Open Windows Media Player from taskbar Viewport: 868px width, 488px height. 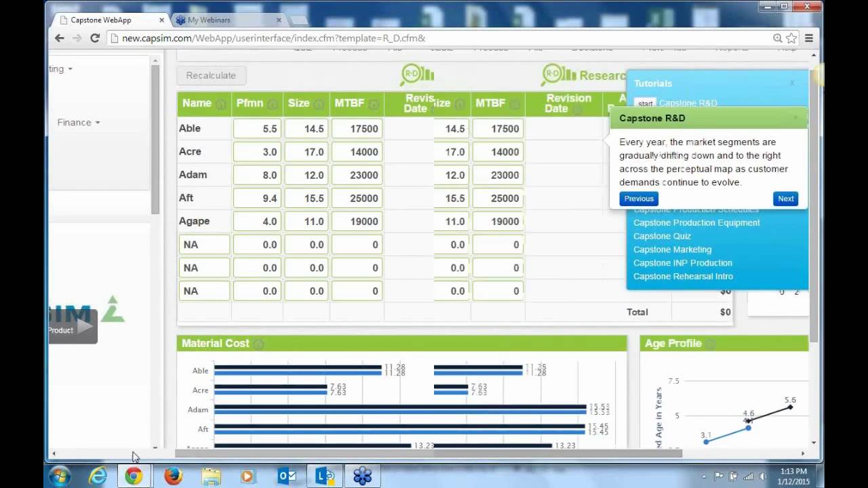pos(250,476)
